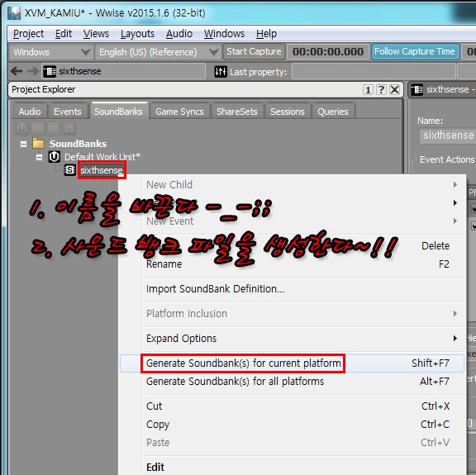Switch to the Game Syncs tab

pyautogui.click(x=179, y=112)
